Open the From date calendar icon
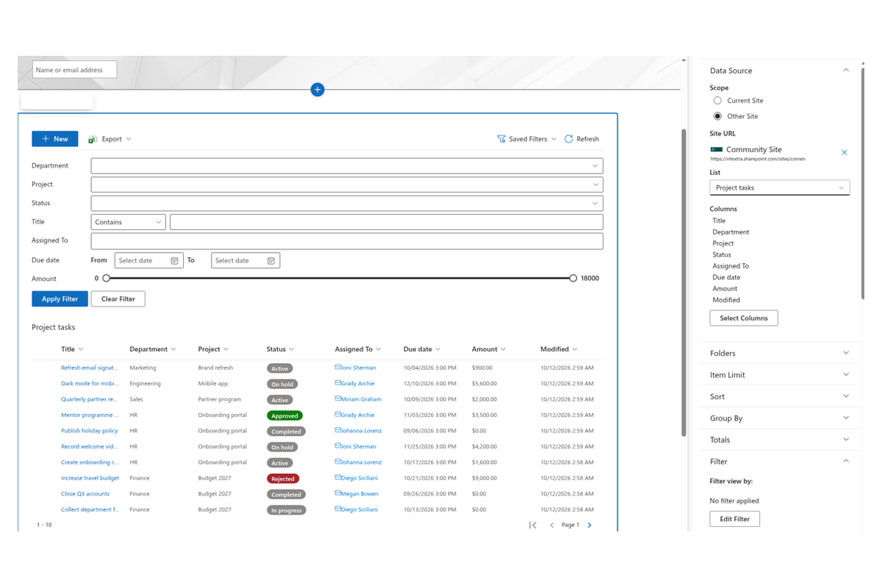 [x=174, y=261]
